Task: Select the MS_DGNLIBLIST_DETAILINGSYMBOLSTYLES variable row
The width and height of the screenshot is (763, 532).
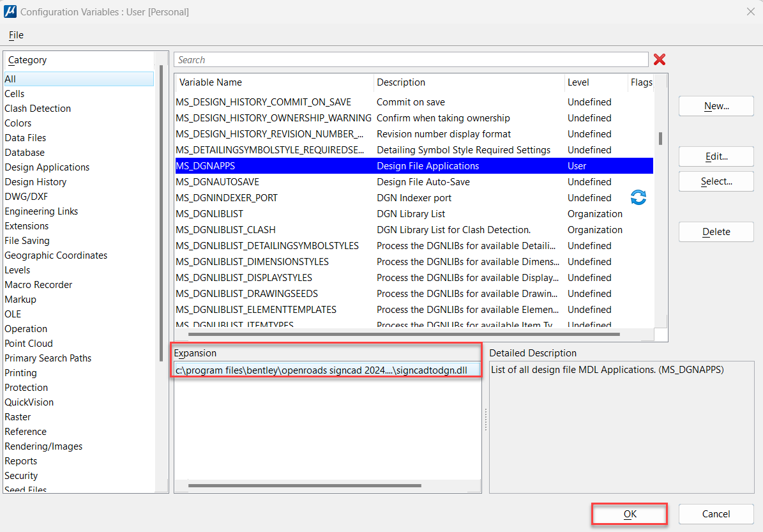Action: click(x=414, y=246)
